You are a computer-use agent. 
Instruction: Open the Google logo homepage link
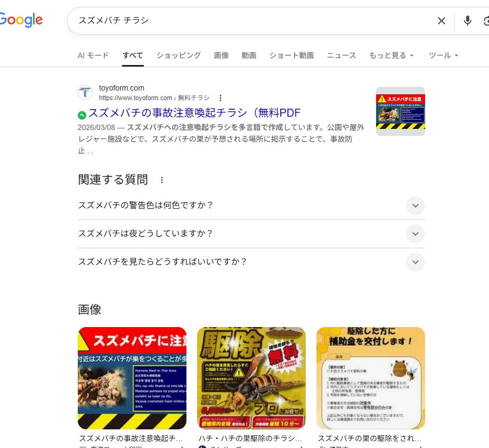[x=21, y=20]
